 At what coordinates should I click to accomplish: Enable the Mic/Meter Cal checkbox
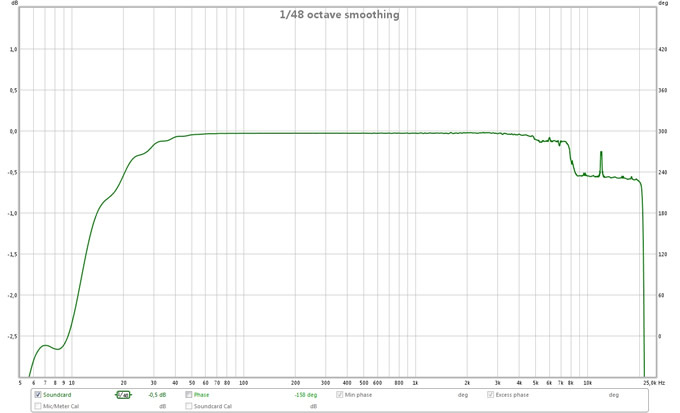pos(38,407)
